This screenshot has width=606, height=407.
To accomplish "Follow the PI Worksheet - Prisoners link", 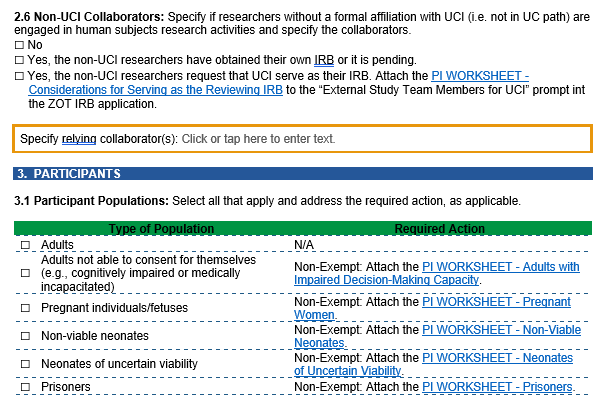I will click(x=497, y=387).
